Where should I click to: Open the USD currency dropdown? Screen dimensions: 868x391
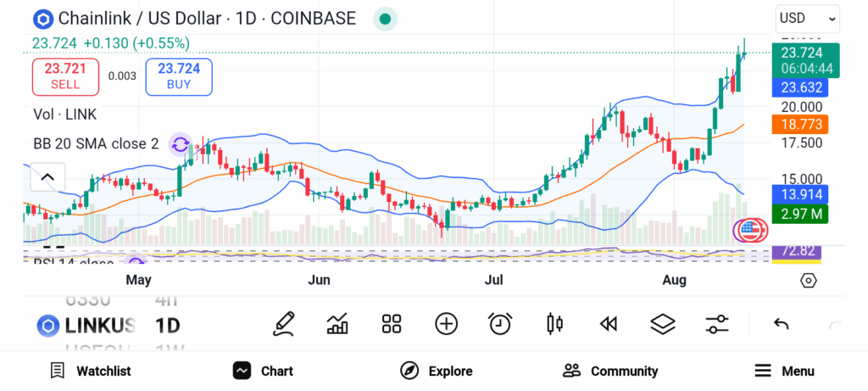tap(807, 18)
